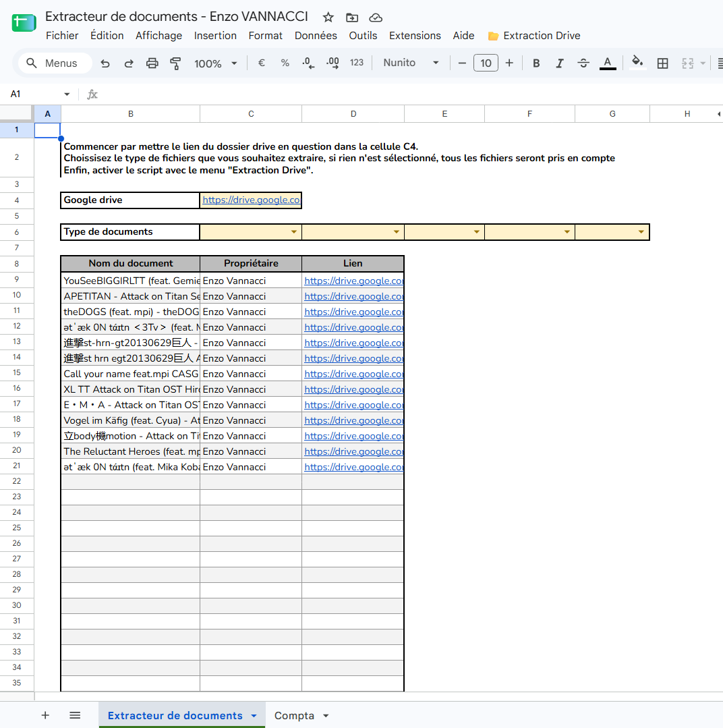Image resolution: width=723 pixels, height=728 pixels.
Task: Click the select-all corner box
Action: 17,114
